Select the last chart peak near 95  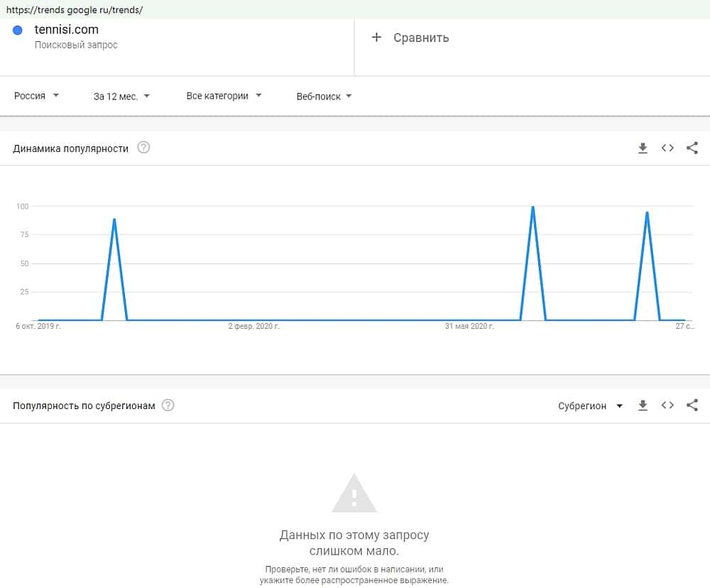(x=647, y=212)
